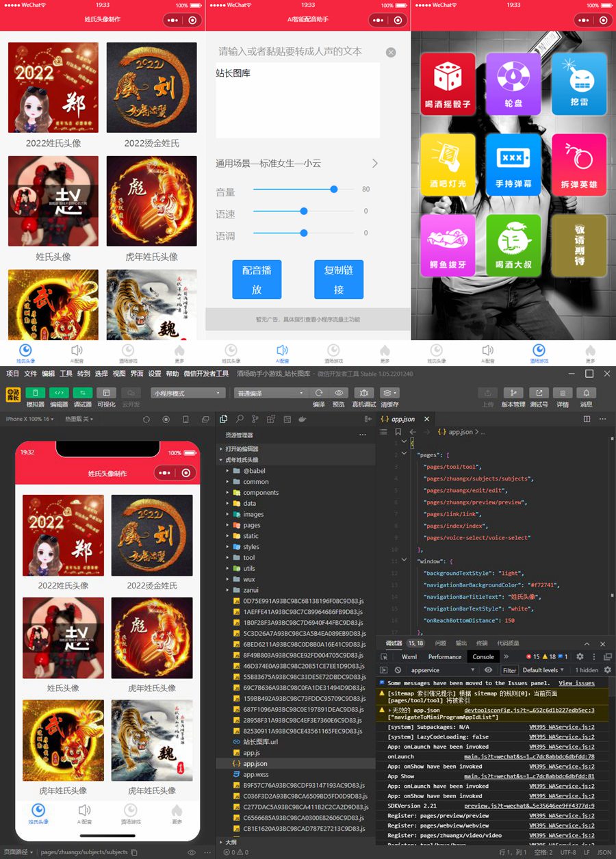Screen dimensions: 616x859
Task: Click the 配音播放 button
Action: pyautogui.click(x=257, y=279)
